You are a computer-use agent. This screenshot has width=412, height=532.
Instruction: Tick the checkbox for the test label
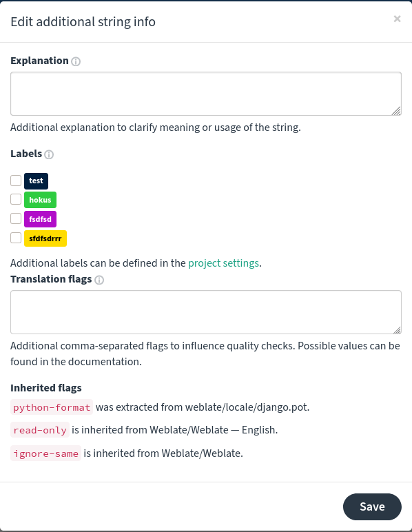coord(16,181)
